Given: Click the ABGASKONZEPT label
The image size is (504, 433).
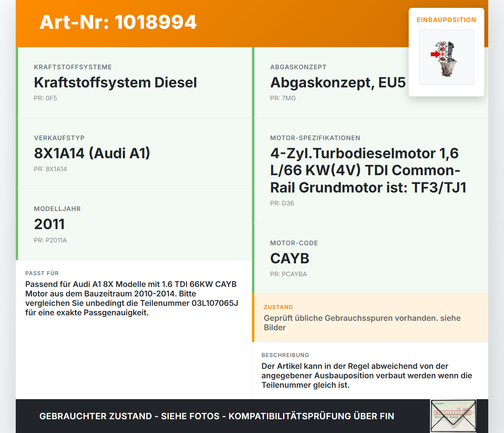Looking at the screenshot, I should [x=298, y=67].
